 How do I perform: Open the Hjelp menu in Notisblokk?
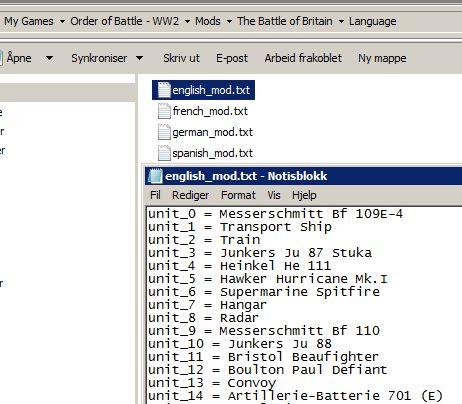(x=304, y=195)
